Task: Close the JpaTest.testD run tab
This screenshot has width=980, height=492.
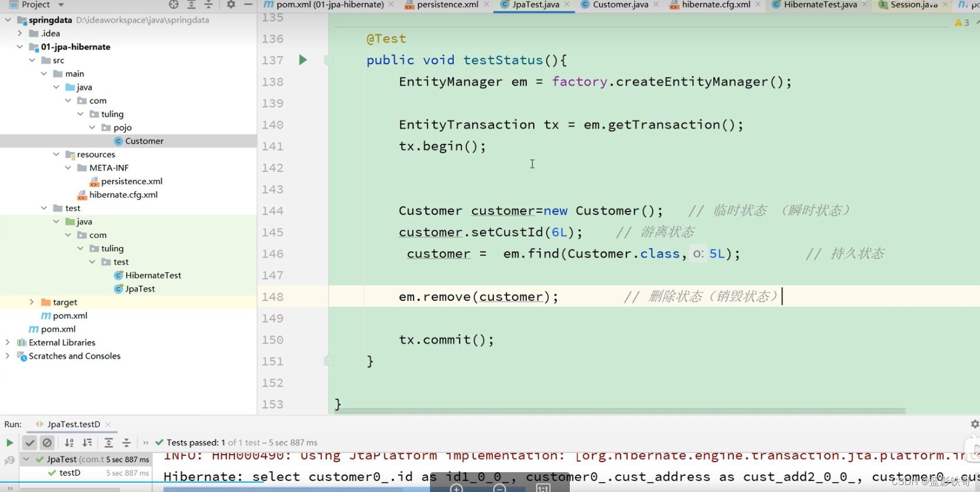Action: [x=108, y=424]
